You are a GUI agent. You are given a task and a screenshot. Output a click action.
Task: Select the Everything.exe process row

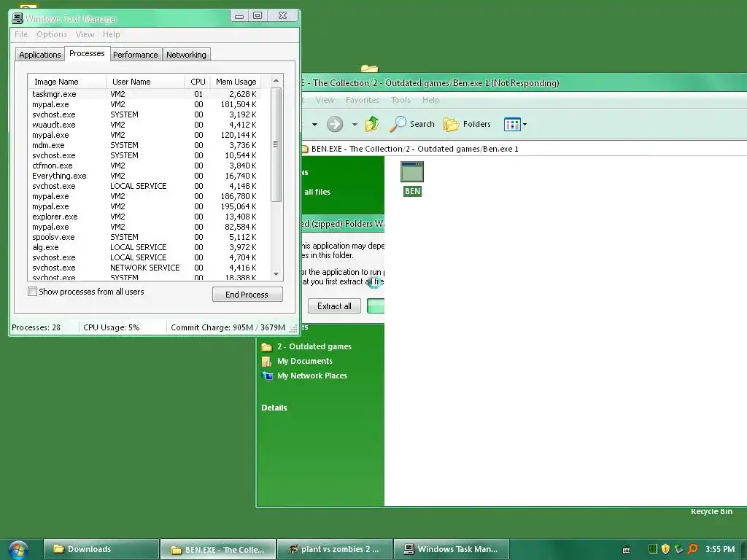(x=145, y=176)
